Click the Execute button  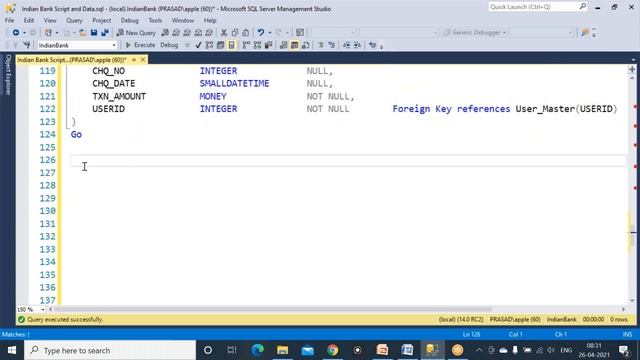[x=140, y=45]
